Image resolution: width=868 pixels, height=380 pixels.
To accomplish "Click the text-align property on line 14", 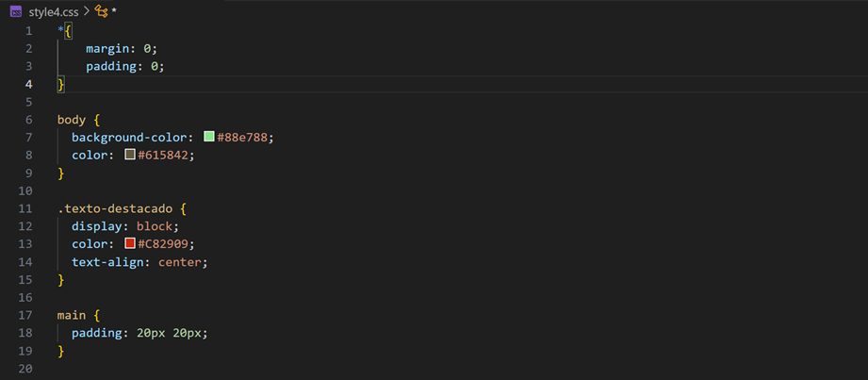I will [x=107, y=261].
